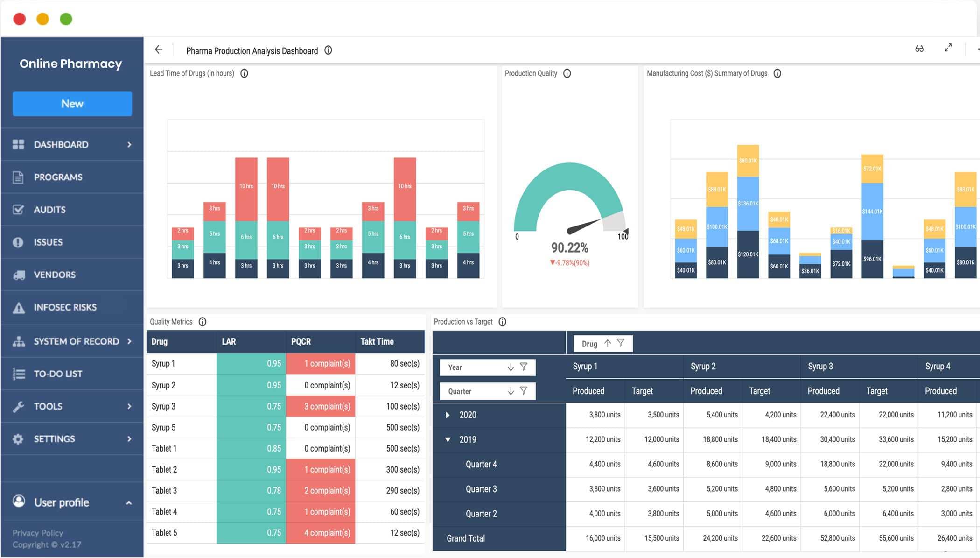Click filter icon on Drug field
Screen dimensions: 980x558
(x=621, y=343)
